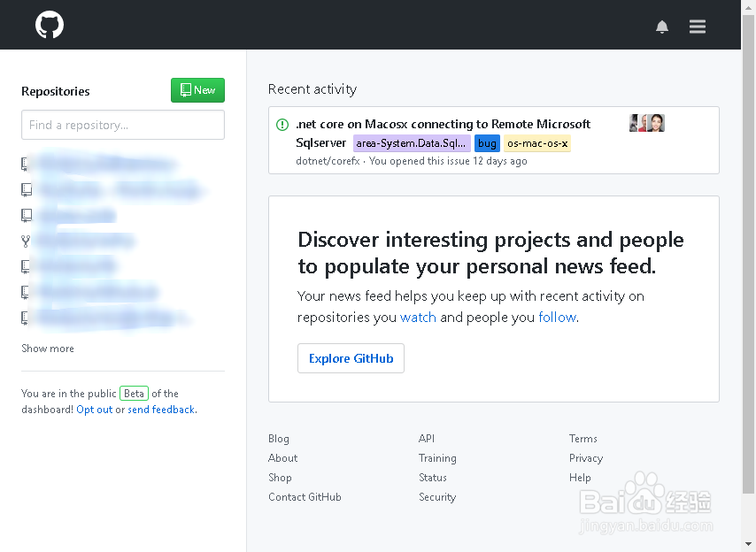This screenshot has height=552, width=756.
Task: Open the hamburger navigation menu
Action: pos(698,27)
